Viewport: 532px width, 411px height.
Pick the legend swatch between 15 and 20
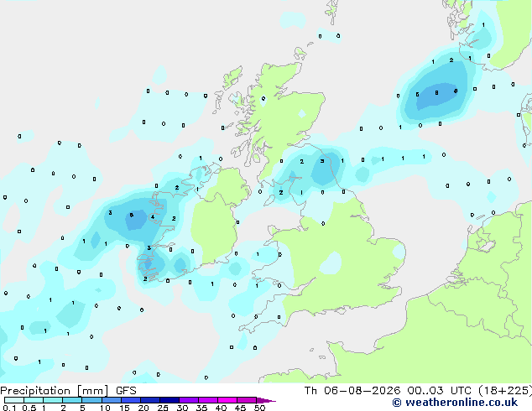(x=131, y=400)
